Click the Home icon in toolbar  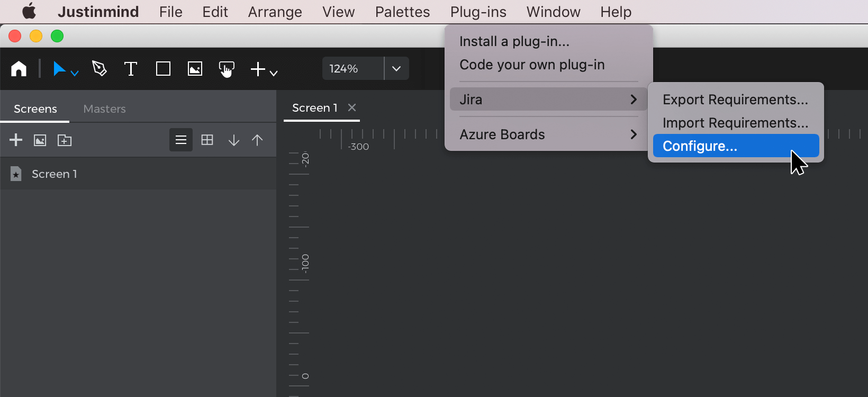(x=19, y=69)
